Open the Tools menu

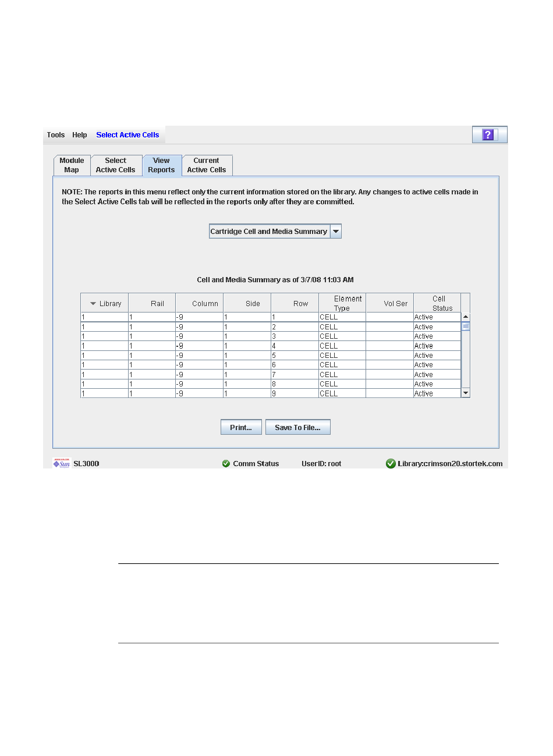coord(56,135)
